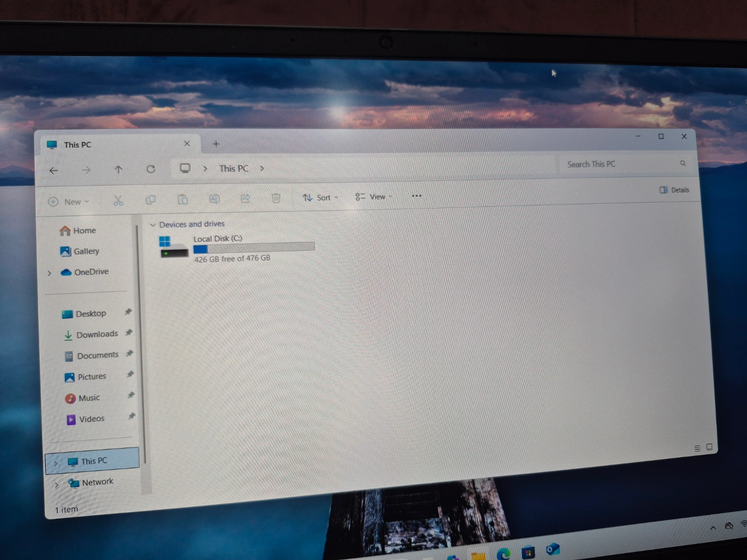Switch to large icons view in status corner
The height and width of the screenshot is (560, 747).
tap(709, 447)
